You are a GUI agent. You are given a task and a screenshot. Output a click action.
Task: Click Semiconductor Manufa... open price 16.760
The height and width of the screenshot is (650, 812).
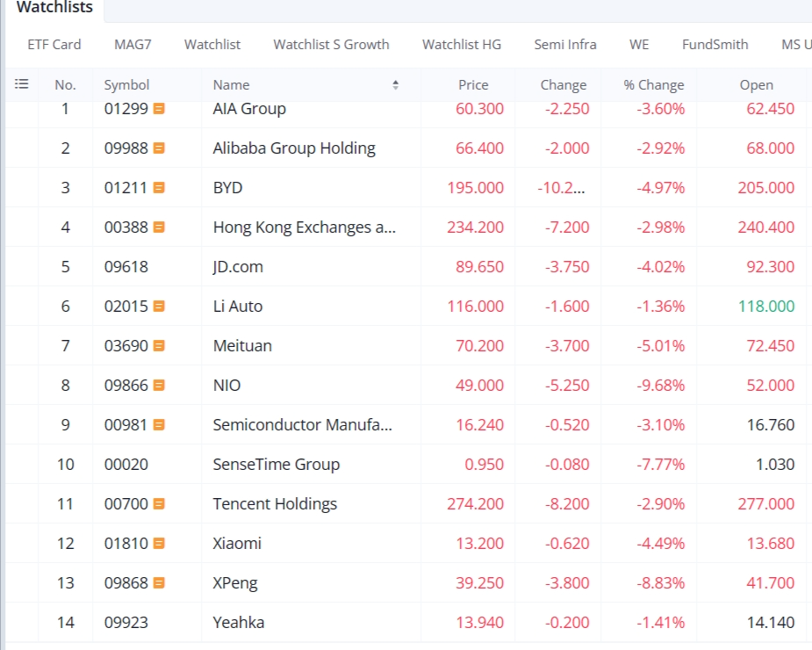coord(771,425)
